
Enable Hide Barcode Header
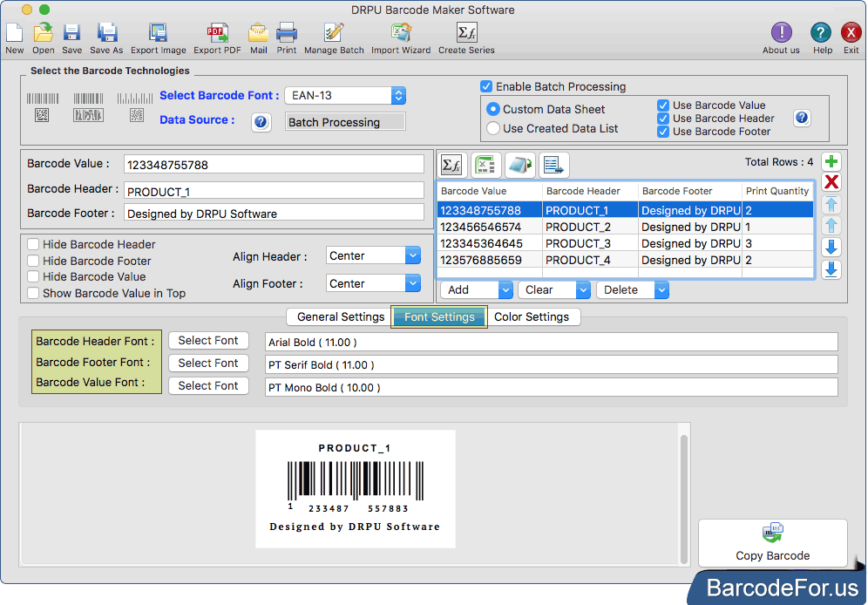33,244
